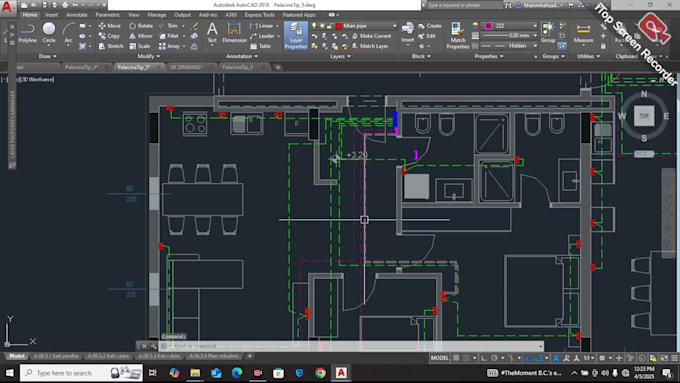Select the Polyline draw tool
This screenshot has height=383, width=680.
[27, 33]
